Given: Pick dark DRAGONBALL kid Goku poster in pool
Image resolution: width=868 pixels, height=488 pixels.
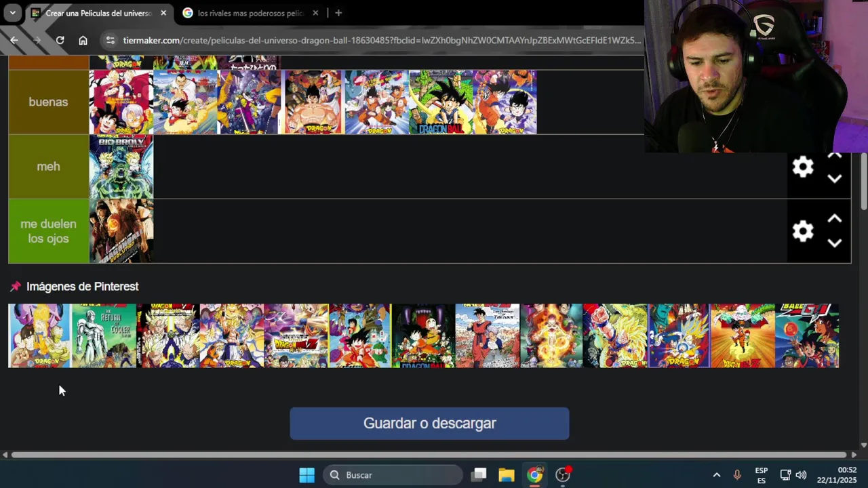Looking at the screenshot, I should [x=423, y=335].
